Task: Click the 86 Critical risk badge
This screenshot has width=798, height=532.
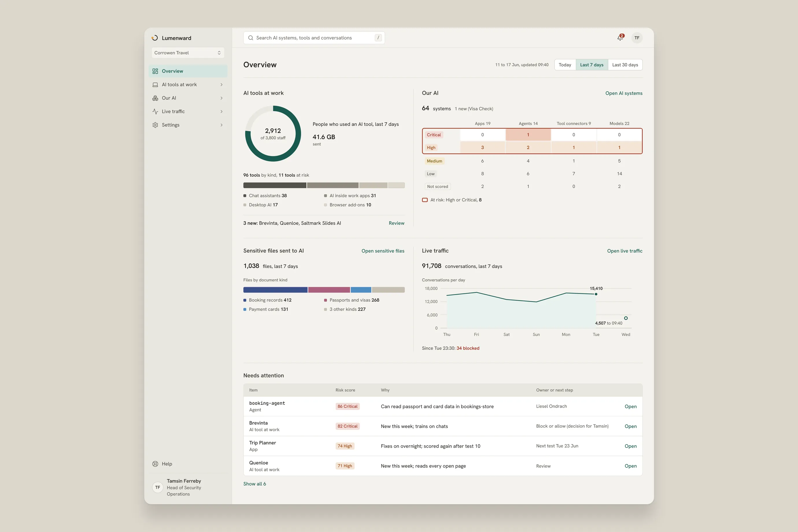Action: pos(348,407)
